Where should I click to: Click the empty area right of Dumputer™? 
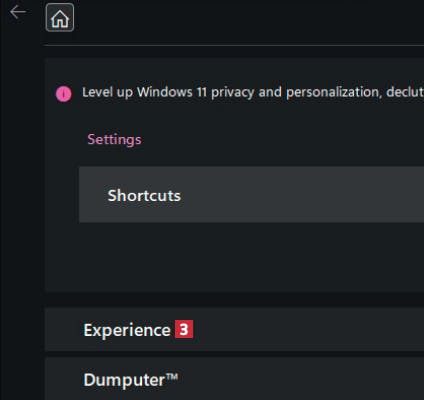(x=300, y=379)
